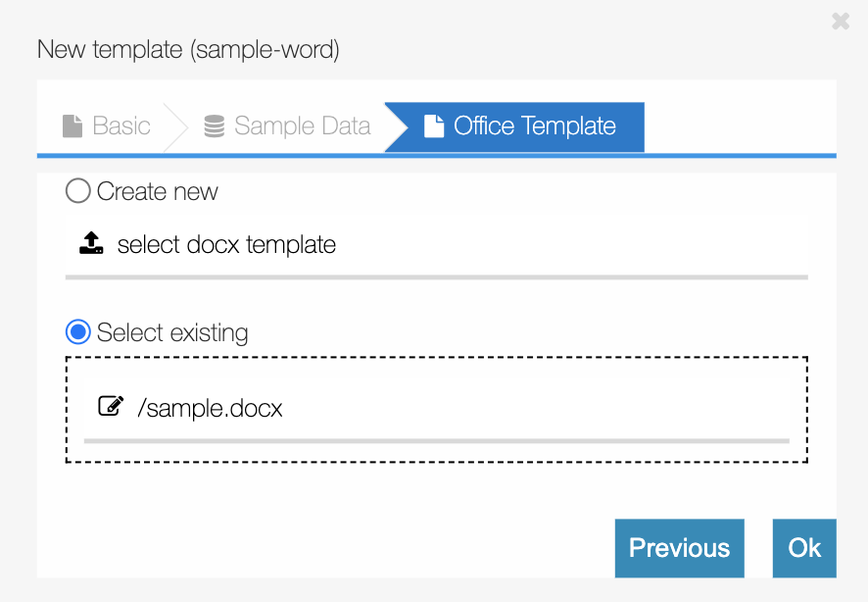The height and width of the screenshot is (602, 868).
Task: Select the Create new radio button
Action: (77, 191)
